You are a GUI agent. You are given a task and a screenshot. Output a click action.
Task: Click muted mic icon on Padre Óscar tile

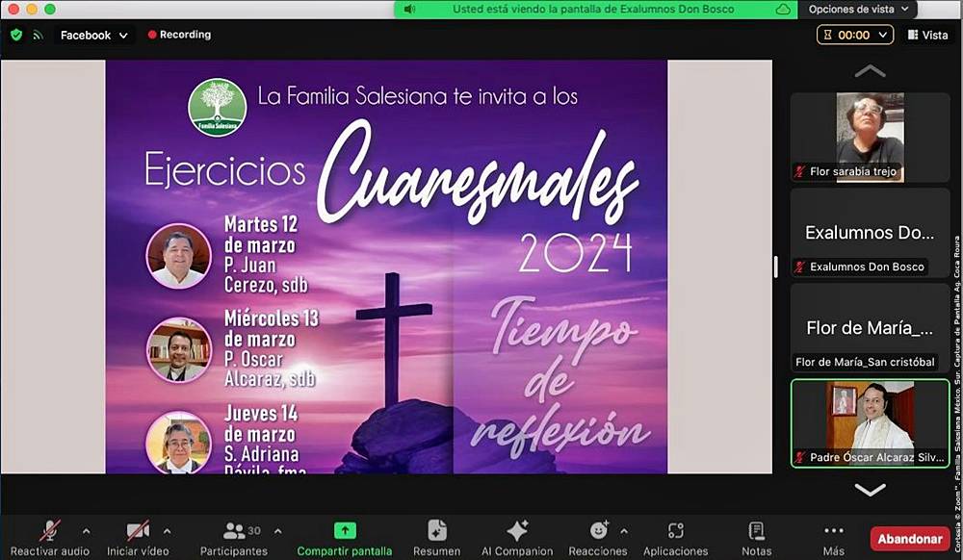[799, 458]
